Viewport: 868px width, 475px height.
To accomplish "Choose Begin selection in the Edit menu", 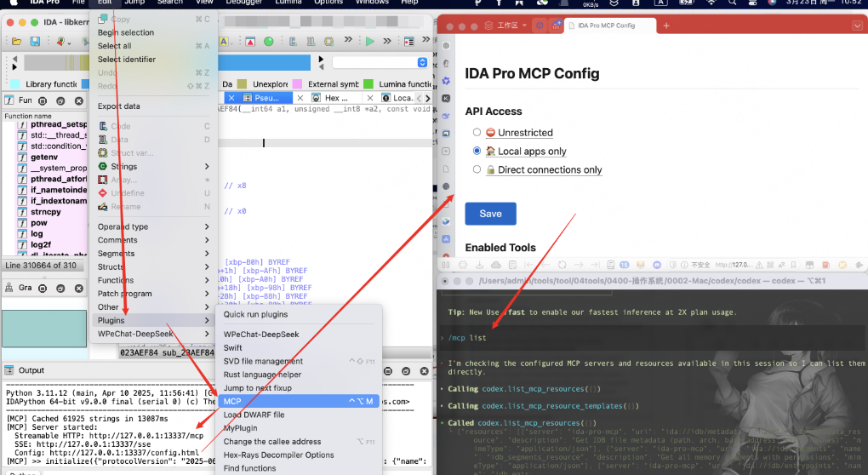I will (x=152, y=32).
